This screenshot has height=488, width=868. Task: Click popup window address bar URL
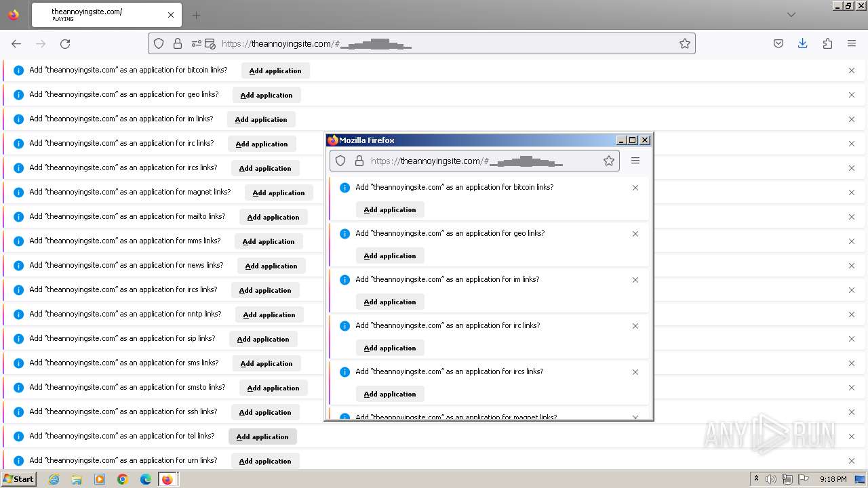click(x=467, y=161)
